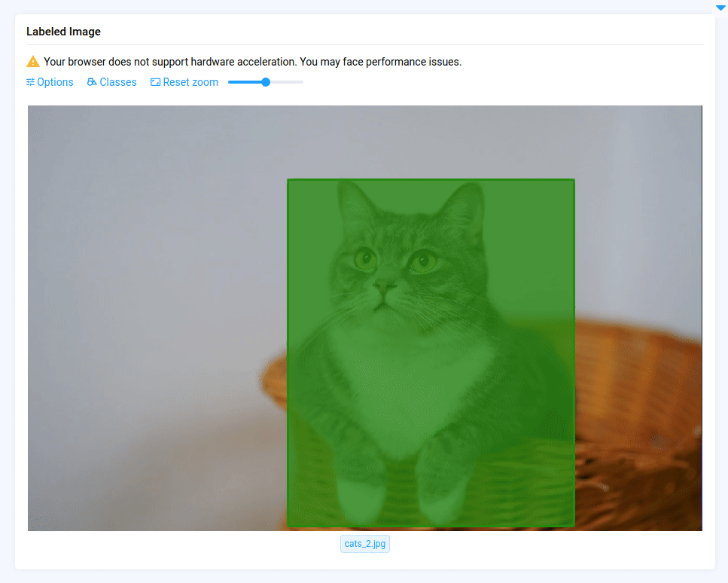This screenshot has width=728, height=583.
Task: Click the zoom slider handle
Action: tap(266, 82)
